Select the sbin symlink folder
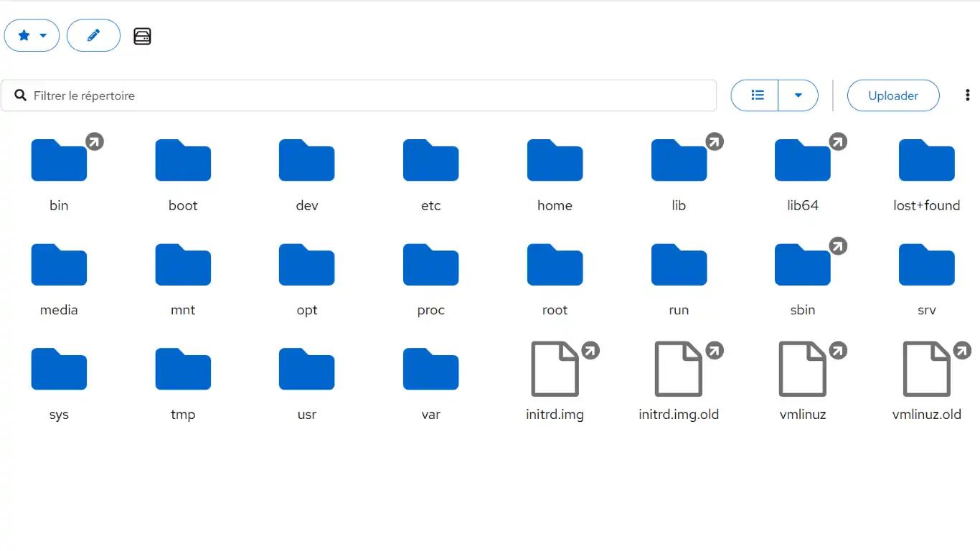 803,278
